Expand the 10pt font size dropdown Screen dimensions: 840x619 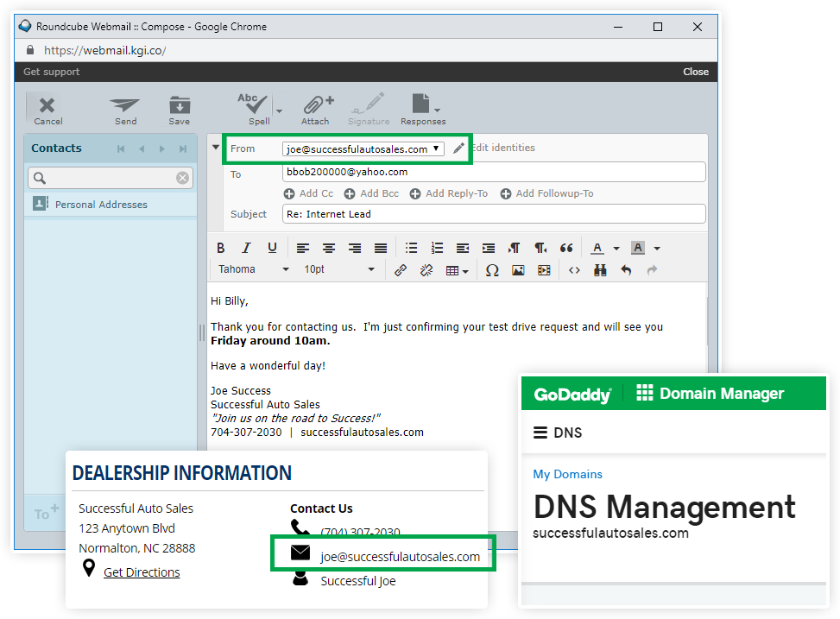click(x=338, y=269)
